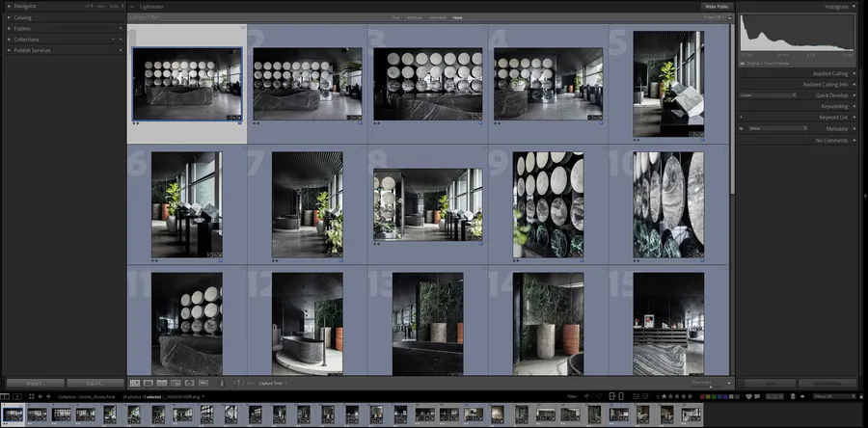
Task: Toggle original plus smart preview icon under histogram
Action: coord(743,65)
